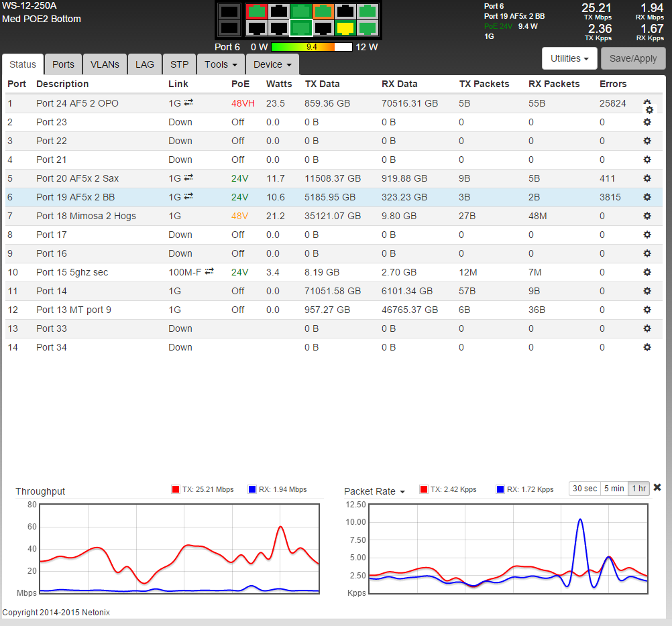The image size is (672, 626).
Task: Expand the Tools menu tab
Action: pos(221,64)
